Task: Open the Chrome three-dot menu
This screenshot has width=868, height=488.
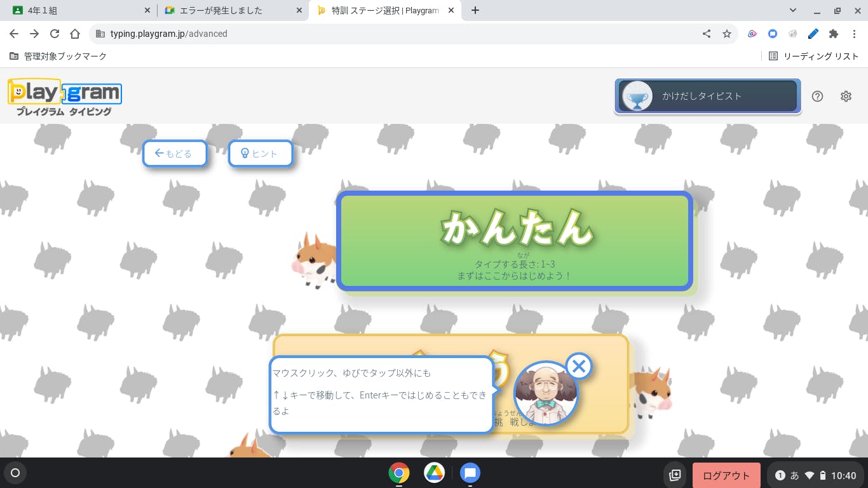Action: point(855,34)
